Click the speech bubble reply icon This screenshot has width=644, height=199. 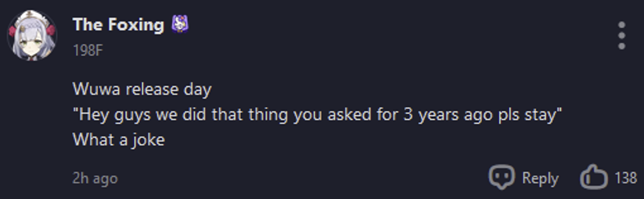(501, 177)
